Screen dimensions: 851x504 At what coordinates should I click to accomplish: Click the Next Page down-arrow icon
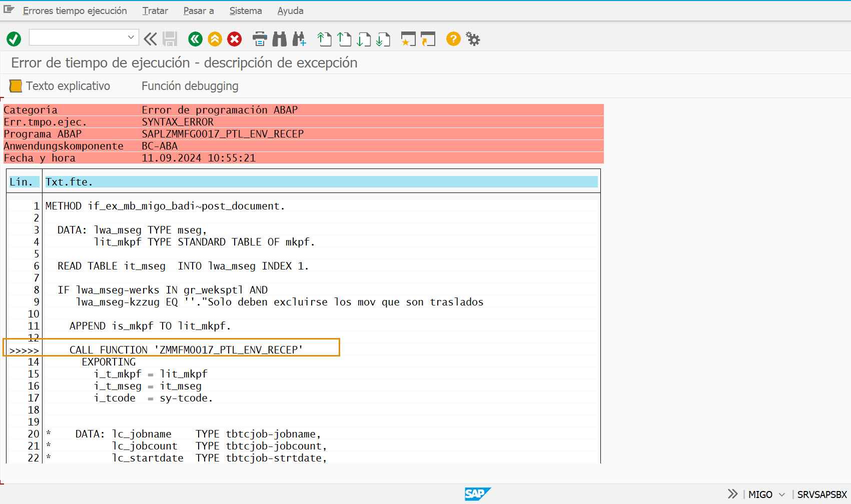363,39
